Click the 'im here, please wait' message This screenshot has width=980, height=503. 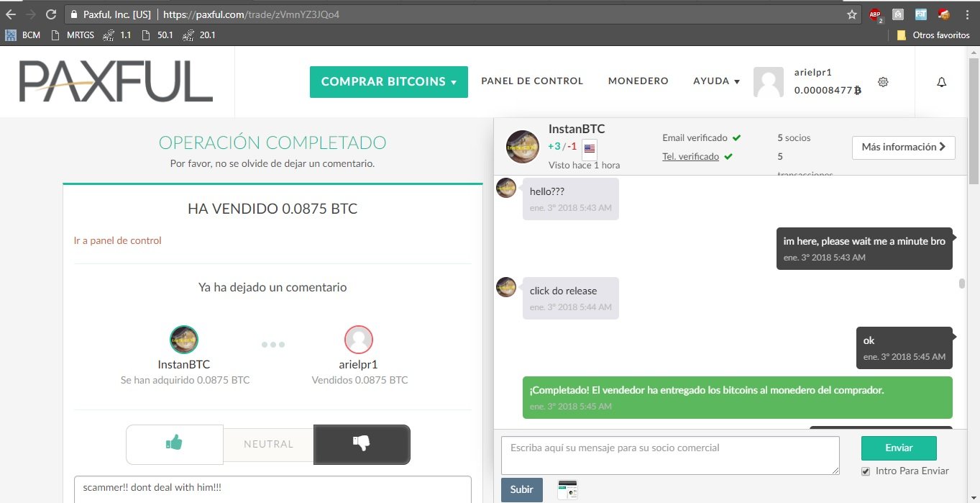click(864, 248)
